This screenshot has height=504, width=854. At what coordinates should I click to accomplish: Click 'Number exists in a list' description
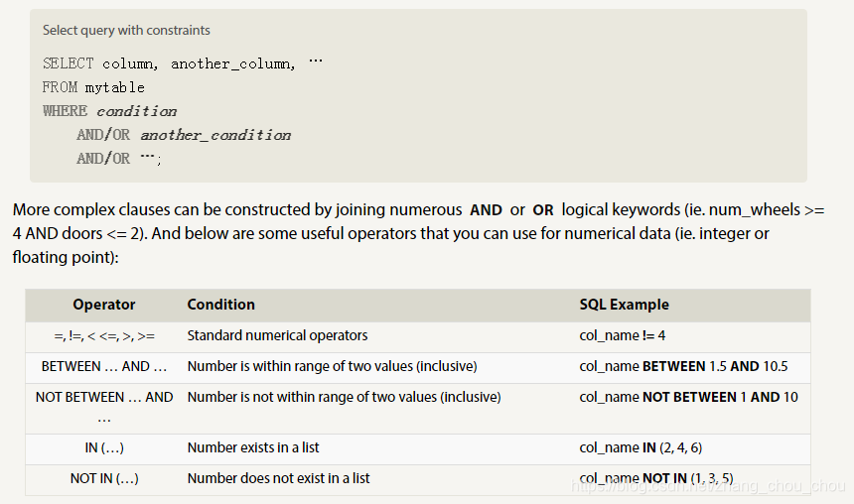click(253, 447)
